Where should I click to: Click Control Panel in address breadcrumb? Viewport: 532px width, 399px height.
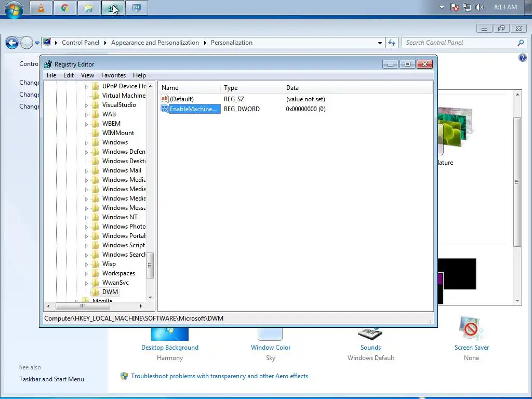click(x=81, y=43)
